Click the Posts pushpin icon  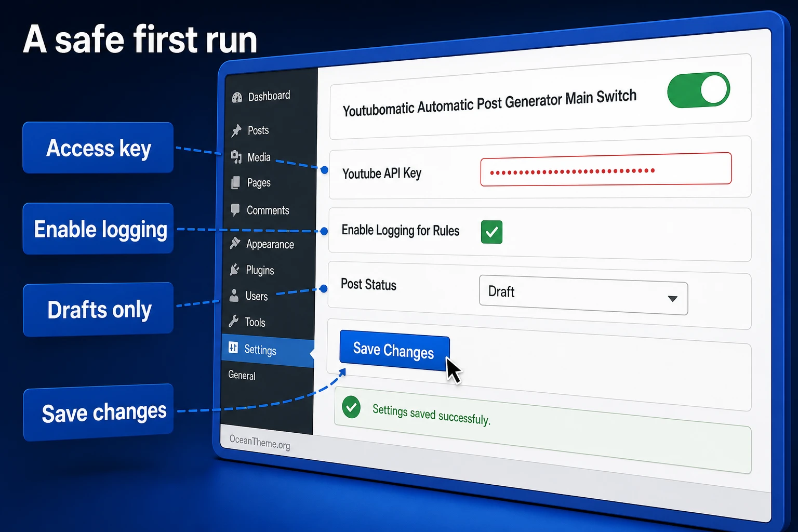coord(236,130)
